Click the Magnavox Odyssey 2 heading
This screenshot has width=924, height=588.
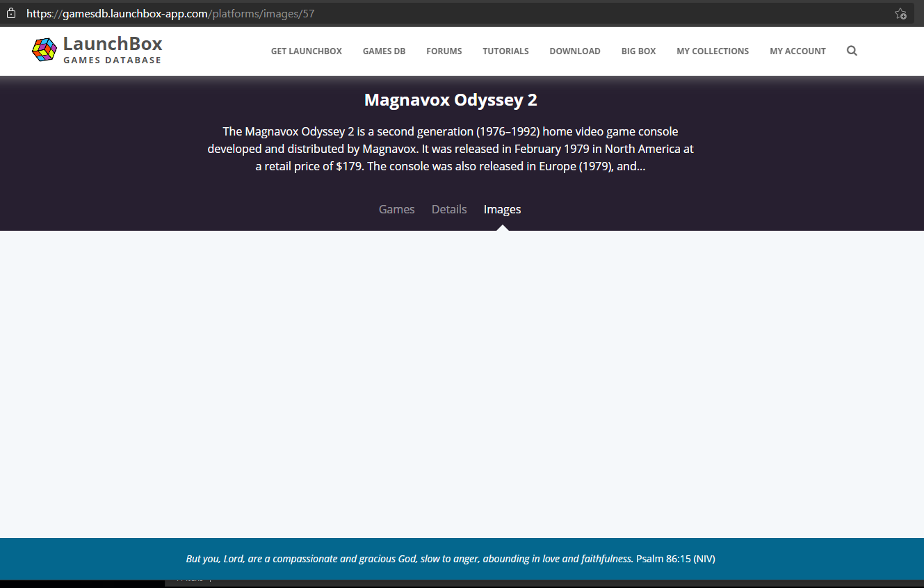point(451,100)
